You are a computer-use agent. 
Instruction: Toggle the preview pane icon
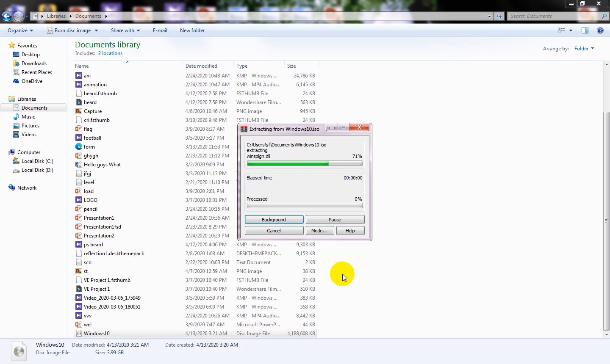point(585,30)
